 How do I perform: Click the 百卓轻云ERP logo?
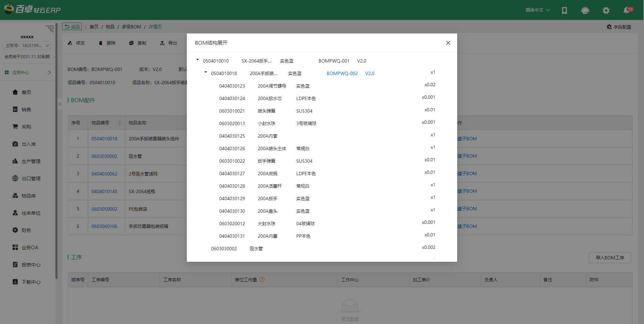[32, 9]
